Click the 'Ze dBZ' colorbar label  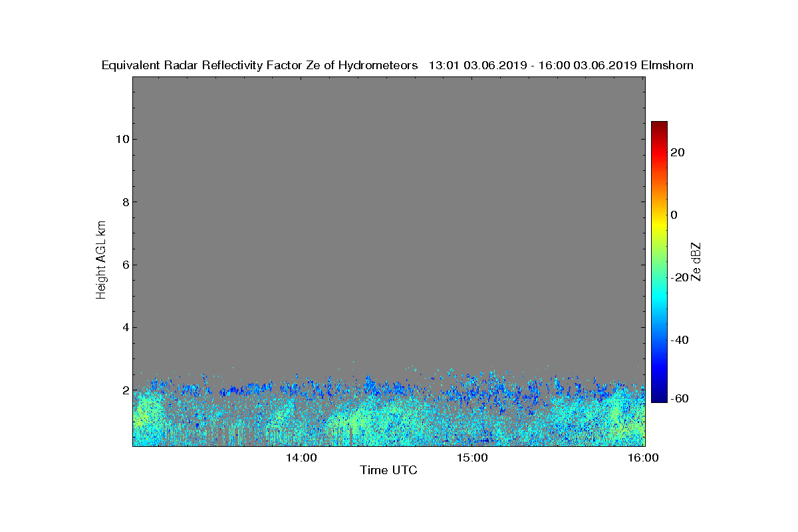tap(696, 261)
